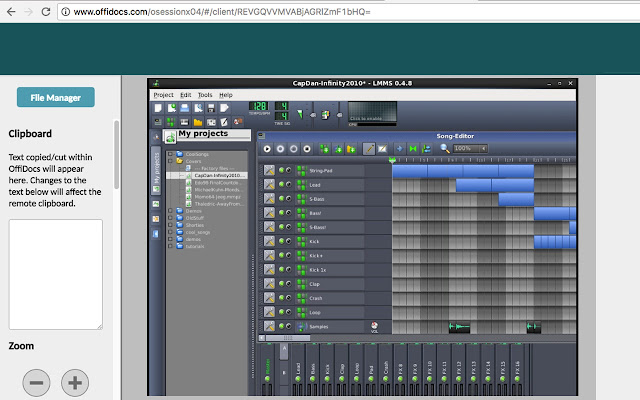Click the add beat/bassline track icon
Viewport: 640px width, 400px height.
click(323, 148)
